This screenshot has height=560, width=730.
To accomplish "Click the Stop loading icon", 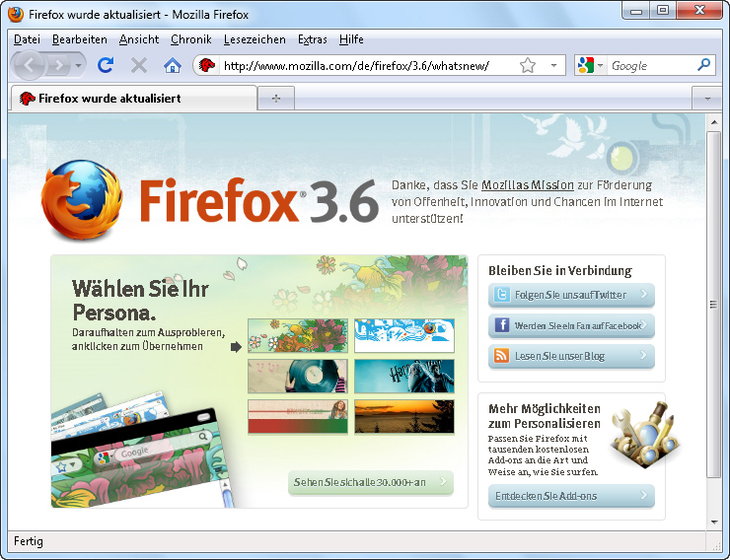I will (139, 65).
